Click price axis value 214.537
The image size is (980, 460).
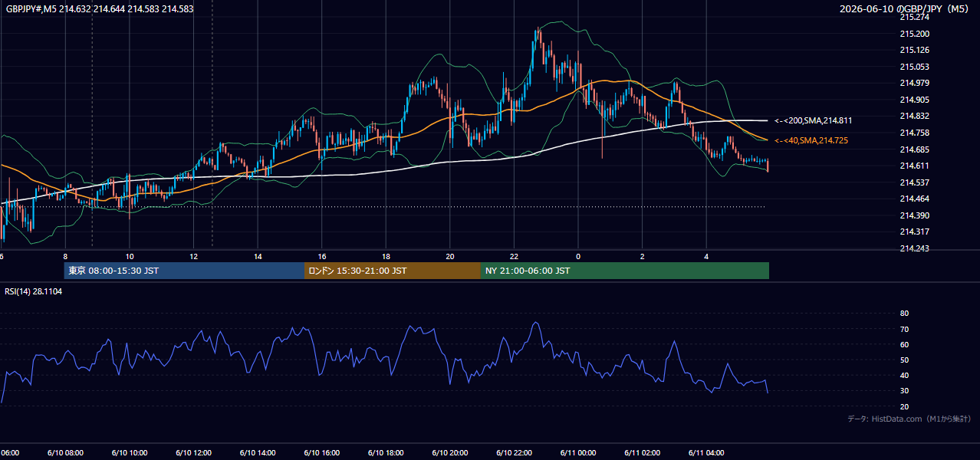coord(914,182)
